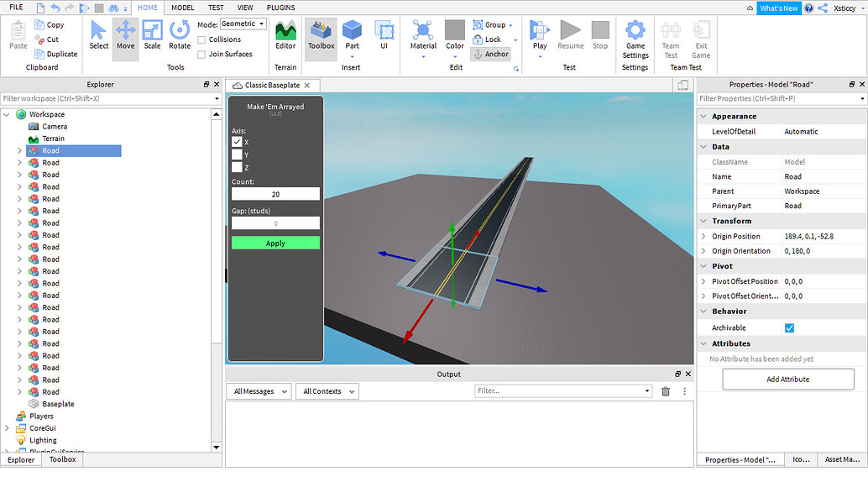868x487 pixels.
Task: Uncheck the Archivable property
Action: point(789,327)
